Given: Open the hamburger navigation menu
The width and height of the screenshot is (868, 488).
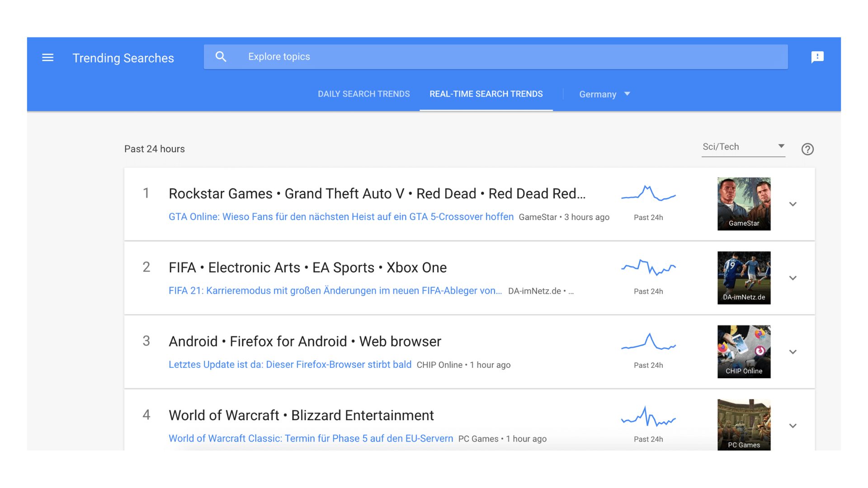Looking at the screenshot, I should click(x=47, y=57).
